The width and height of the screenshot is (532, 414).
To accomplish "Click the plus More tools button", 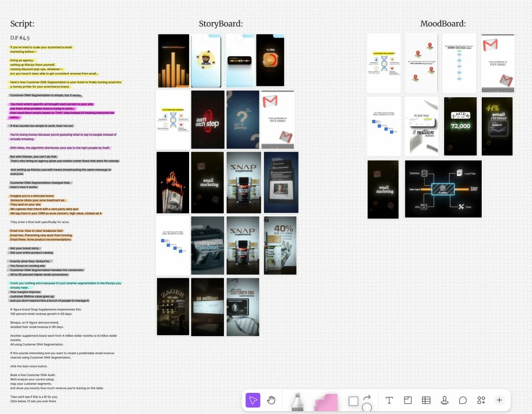I will pyautogui.click(x=499, y=400).
